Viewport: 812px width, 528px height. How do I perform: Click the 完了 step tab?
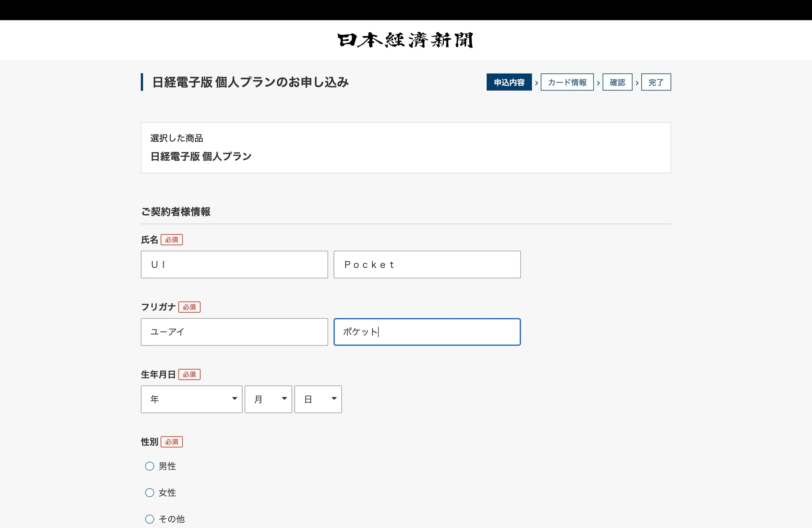pyautogui.click(x=656, y=82)
